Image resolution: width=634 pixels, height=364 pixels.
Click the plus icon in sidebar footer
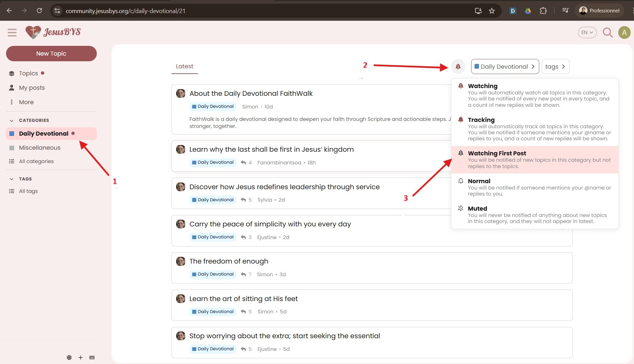tap(80, 358)
